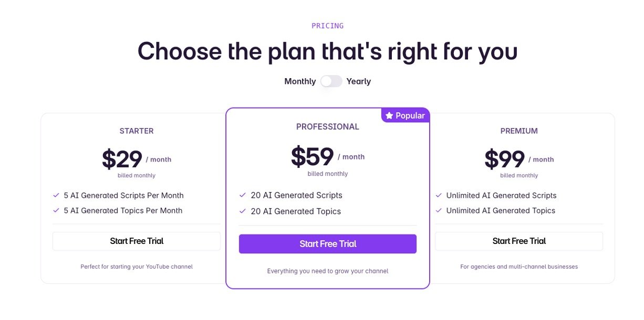Click the $59 Professional price
This screenshot has width=644, height=320.
(x=313, y=156)
